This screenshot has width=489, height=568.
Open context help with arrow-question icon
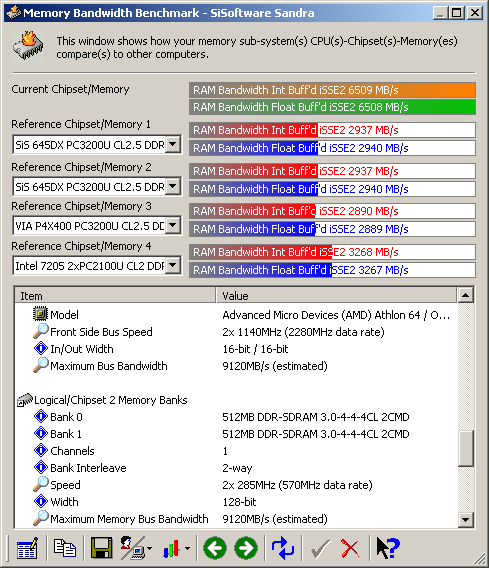tap(388, 548)
